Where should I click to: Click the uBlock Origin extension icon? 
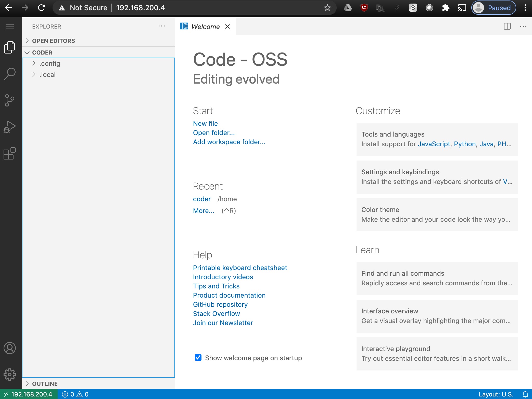pyautogui.click(x=364, y=8)
